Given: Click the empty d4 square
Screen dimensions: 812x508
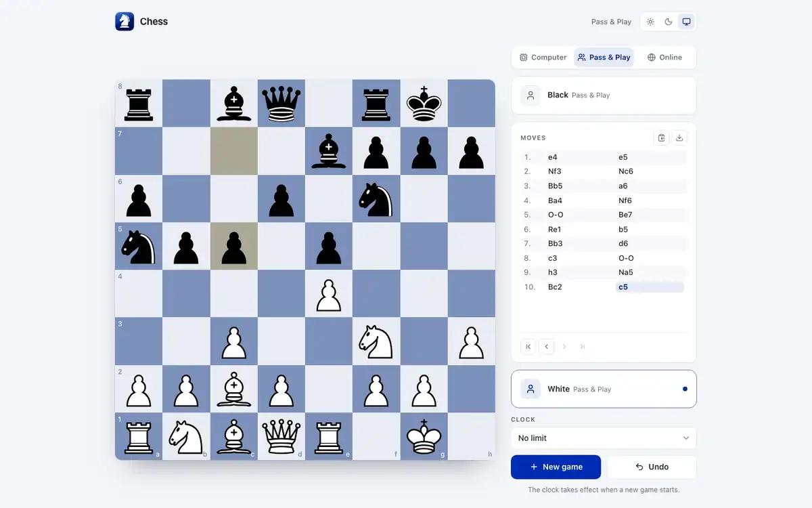Looking at the screenshot, I should coord(281,294).
